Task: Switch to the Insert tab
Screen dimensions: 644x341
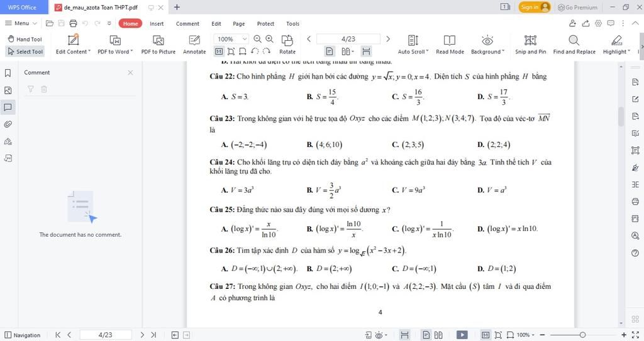Action: 157,24
